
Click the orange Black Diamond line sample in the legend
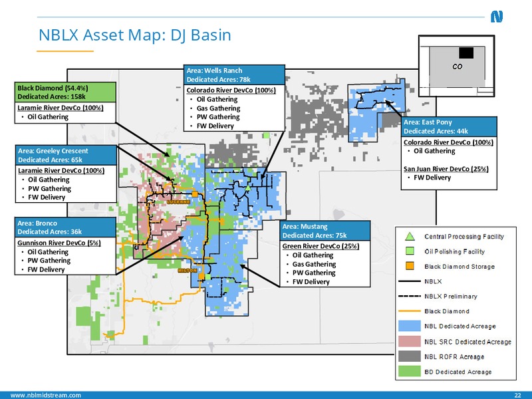[x=410, y=311]
